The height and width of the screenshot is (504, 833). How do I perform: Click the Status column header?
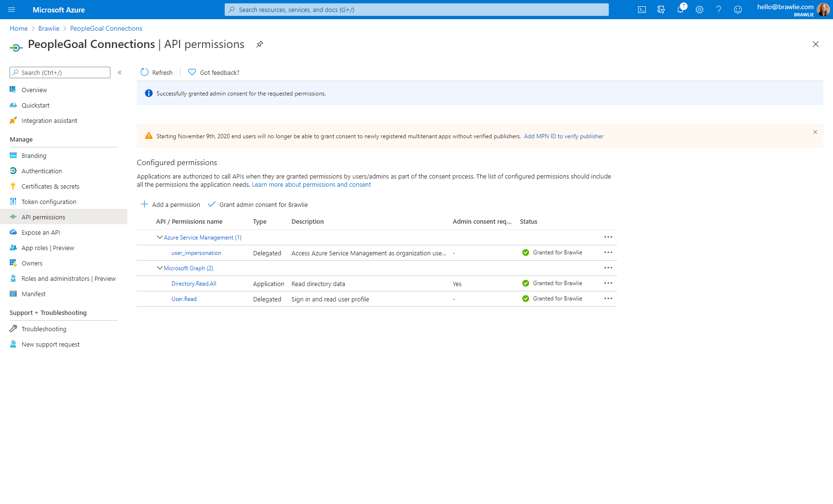[x=529, y=222]
